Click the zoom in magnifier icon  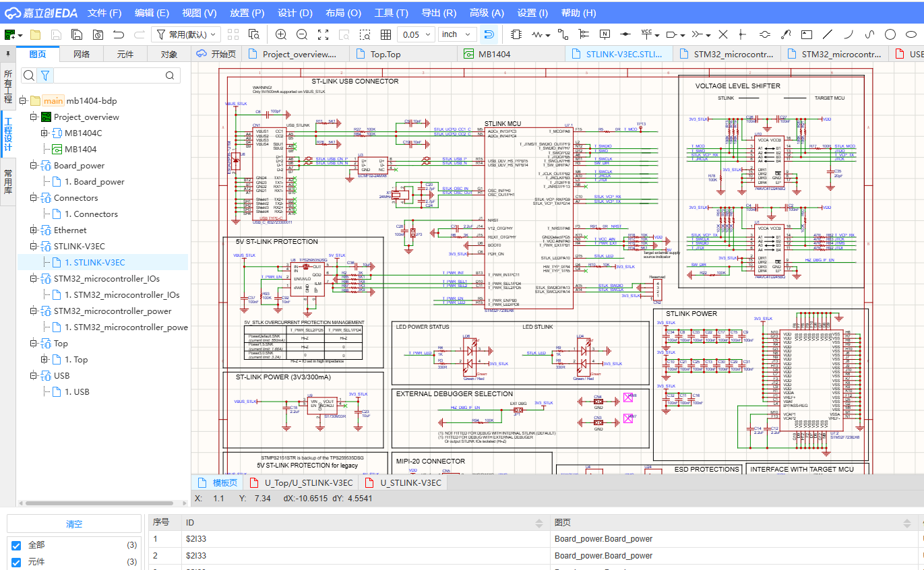click(x=281, y=34)
